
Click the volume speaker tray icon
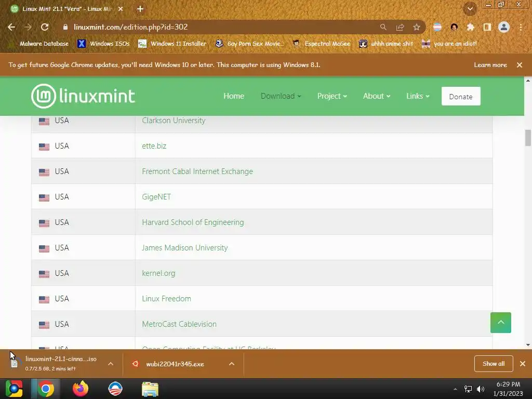[x=481, y=389]
